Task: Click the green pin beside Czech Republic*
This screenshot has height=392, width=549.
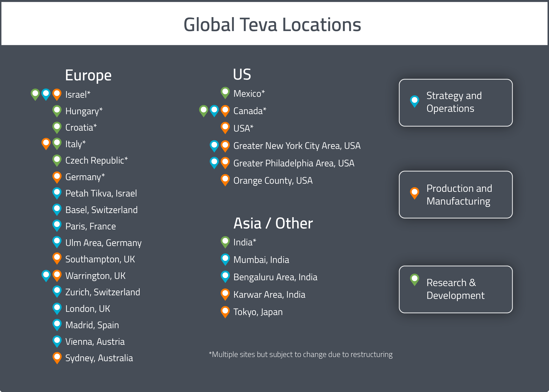Action: click(57, 161)
